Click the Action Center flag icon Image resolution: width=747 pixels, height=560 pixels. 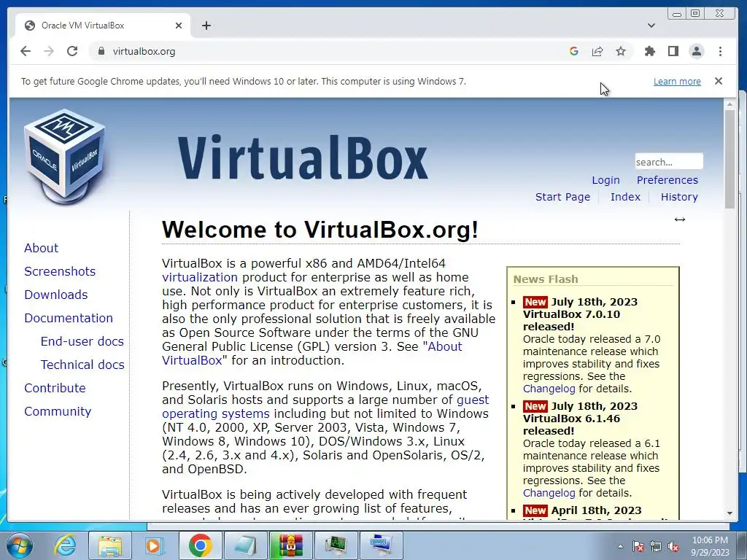tap(638, 546)
